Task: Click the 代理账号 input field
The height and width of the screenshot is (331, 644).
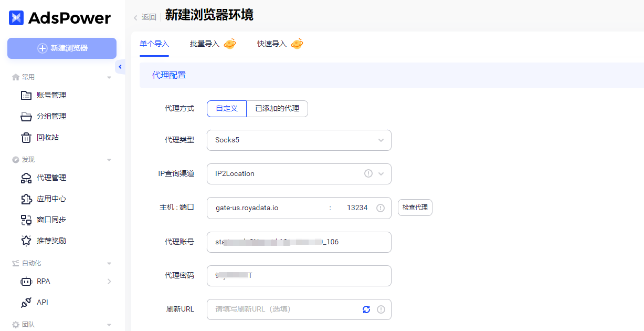Action: [x=299, y=242]
